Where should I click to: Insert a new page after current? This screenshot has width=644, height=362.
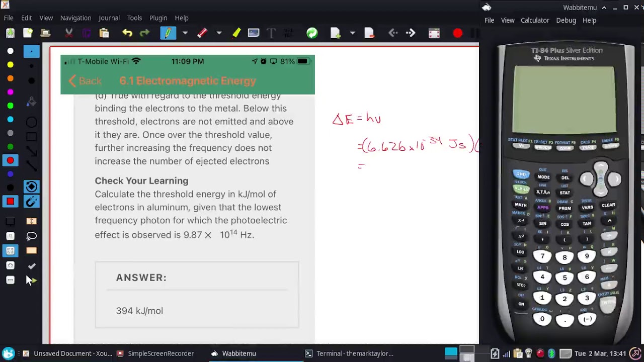335,33
